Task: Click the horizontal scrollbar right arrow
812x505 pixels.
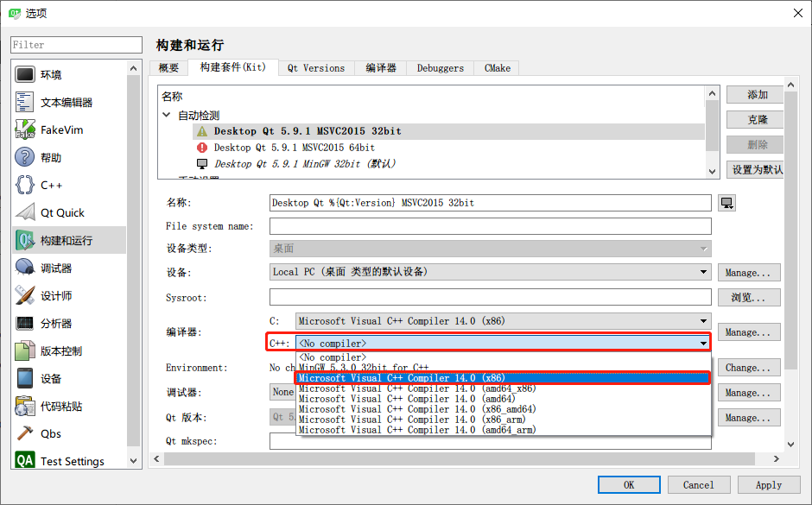Action: click(776, 458)
